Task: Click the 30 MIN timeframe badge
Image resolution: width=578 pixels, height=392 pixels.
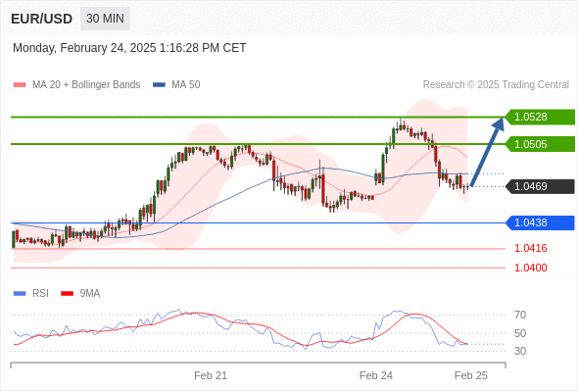Action: pyautogui.click(x=105, y=19)
